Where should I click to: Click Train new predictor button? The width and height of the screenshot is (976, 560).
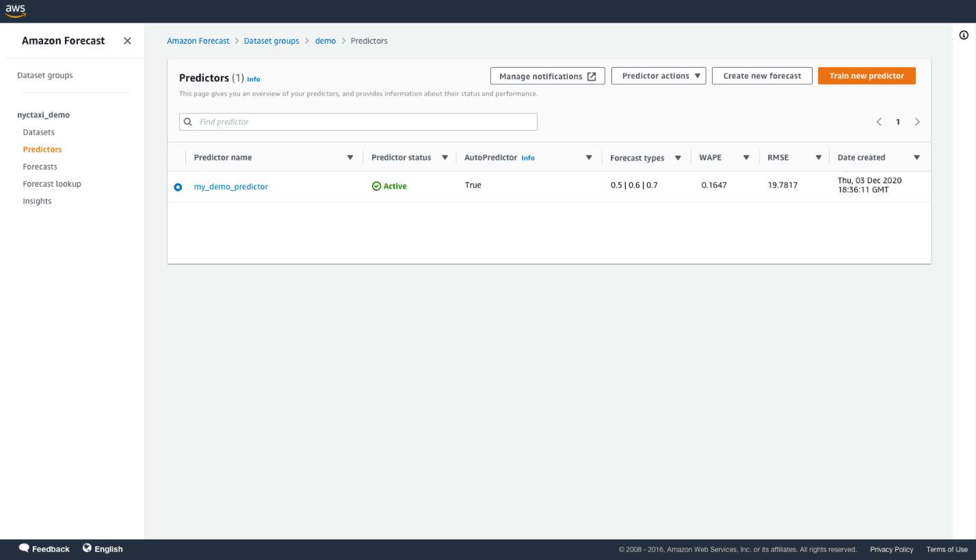[x=867, y=76]
